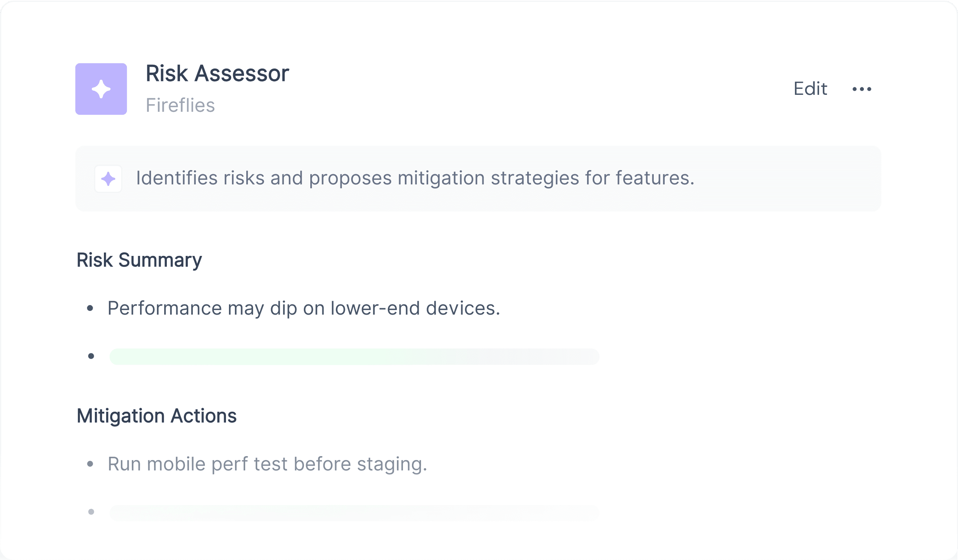
Task: Click 'Performance may dip on lower-end devices' bullet
Action: pos(304,308)
